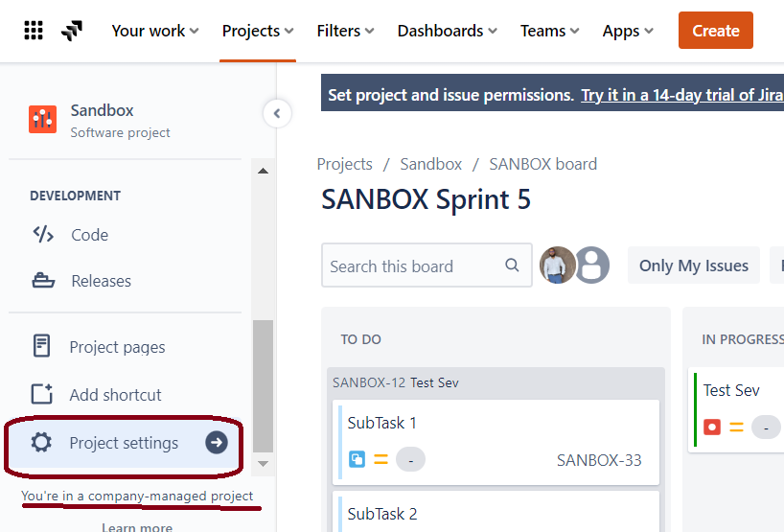The image size is (784, 532).
Task: Click the Code brackets icon
Action: (x=43, y=234)
